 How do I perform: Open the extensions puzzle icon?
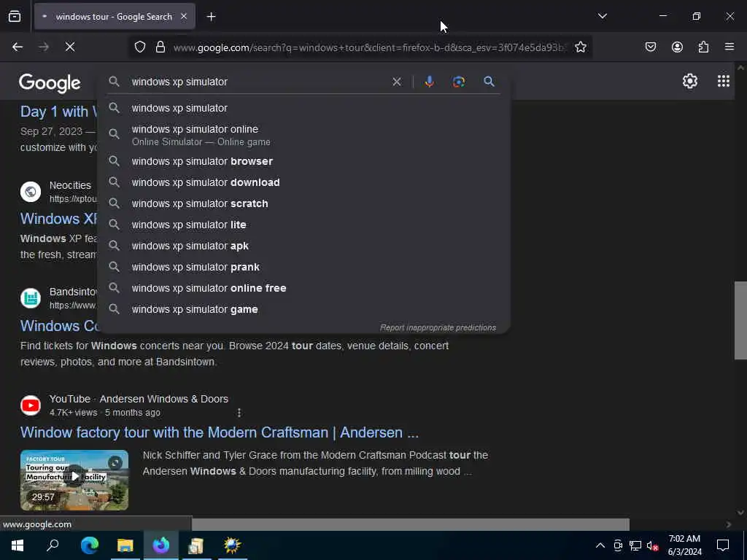click(x=703, y=47)
